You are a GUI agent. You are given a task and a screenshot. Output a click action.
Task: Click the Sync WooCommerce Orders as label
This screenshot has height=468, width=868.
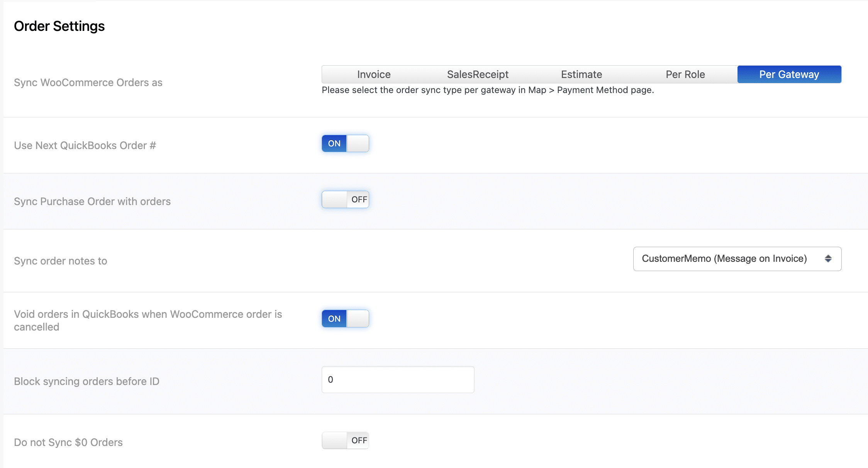88,82
